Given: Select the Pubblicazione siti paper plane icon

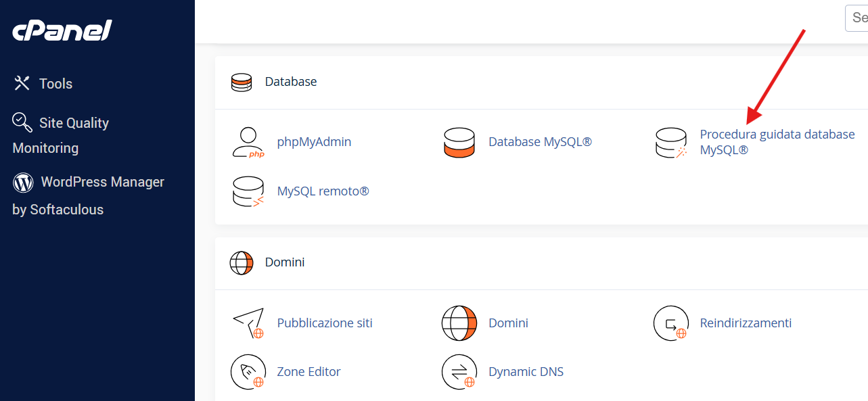Looking at the screenshot, I should [248, 323].
